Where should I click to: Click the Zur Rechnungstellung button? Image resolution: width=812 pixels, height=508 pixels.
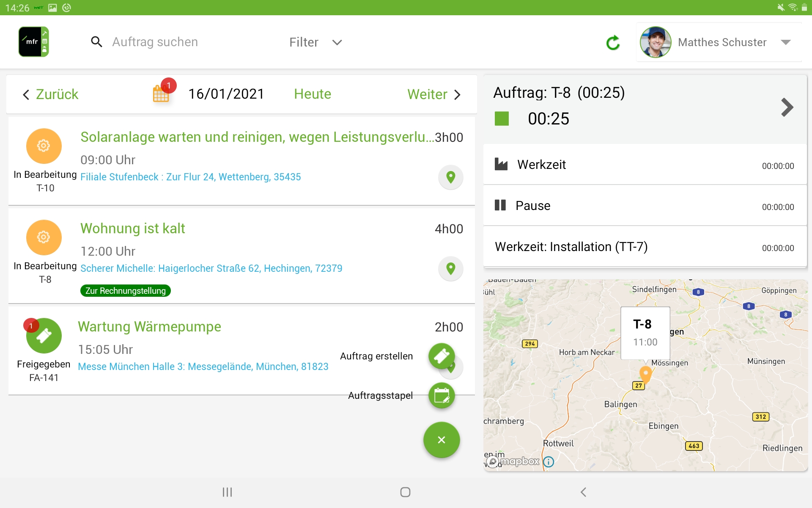tap(126, 291)
